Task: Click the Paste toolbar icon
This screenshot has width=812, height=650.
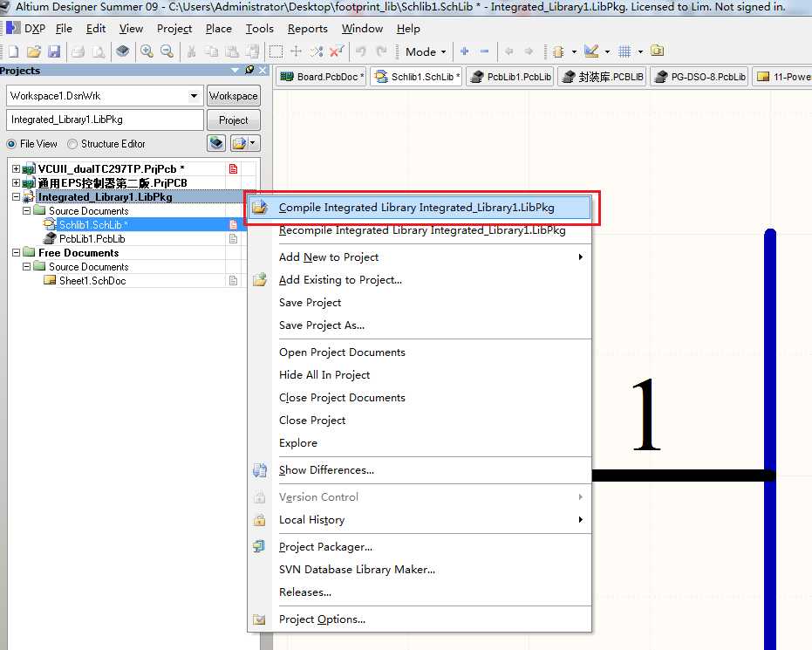Action: pyautogui.click(x=232, y=51)
